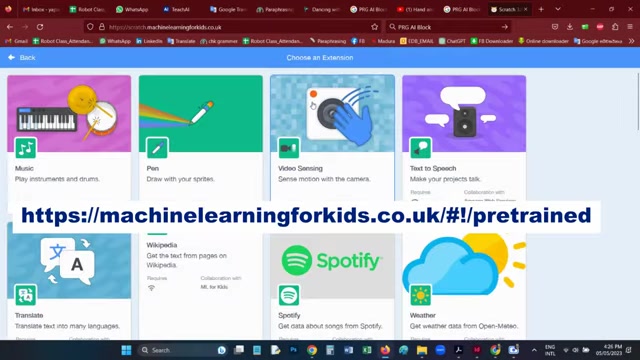Open the Text to Speech extension
The image size is (640, 360).
point(464,138)
